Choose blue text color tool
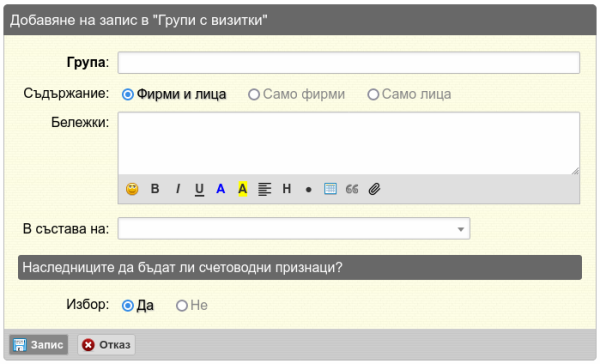Viewport: 600px width, 364px height. click(220, 189)
